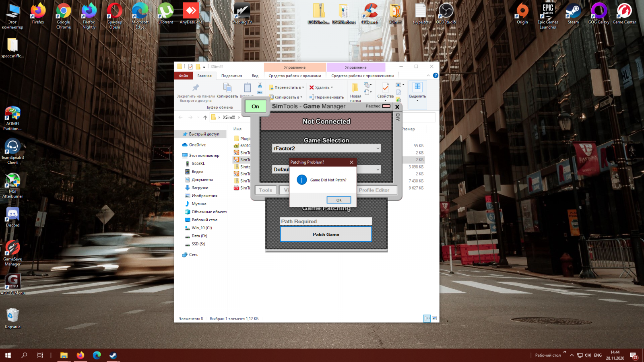Open the Discord desktop shortcut
Viewport: 644px width, 362px height.
tap(12, 216)
